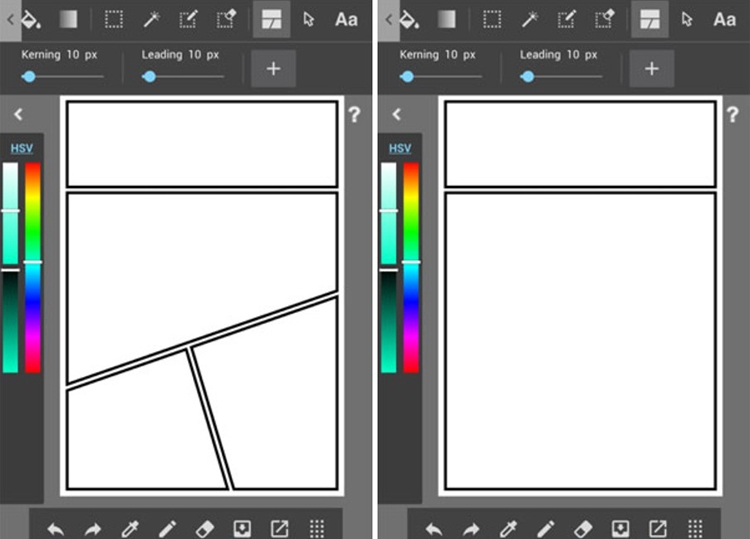This screenshot has height=539, width=750.
Task: Click the plus add button in right screenshot
Action: coord(651,68)
